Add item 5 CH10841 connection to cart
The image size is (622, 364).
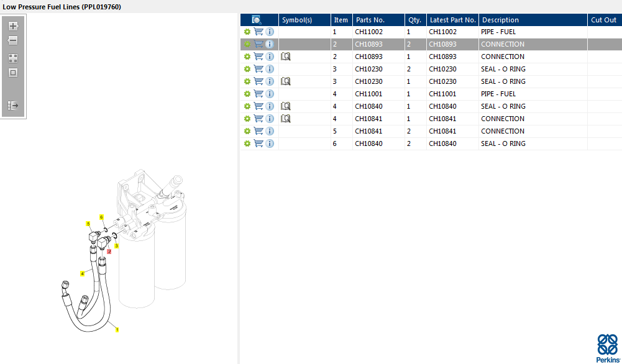[x=258, y=131]
